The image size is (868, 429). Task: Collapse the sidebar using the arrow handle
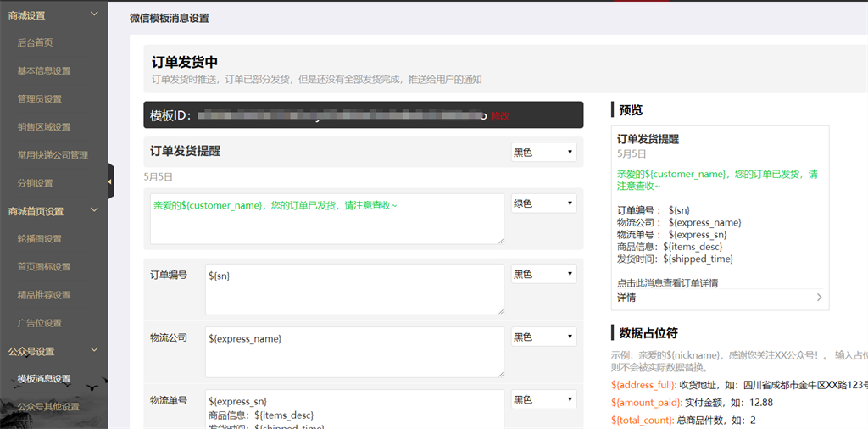pyautogui.click(x=110, y=181)
